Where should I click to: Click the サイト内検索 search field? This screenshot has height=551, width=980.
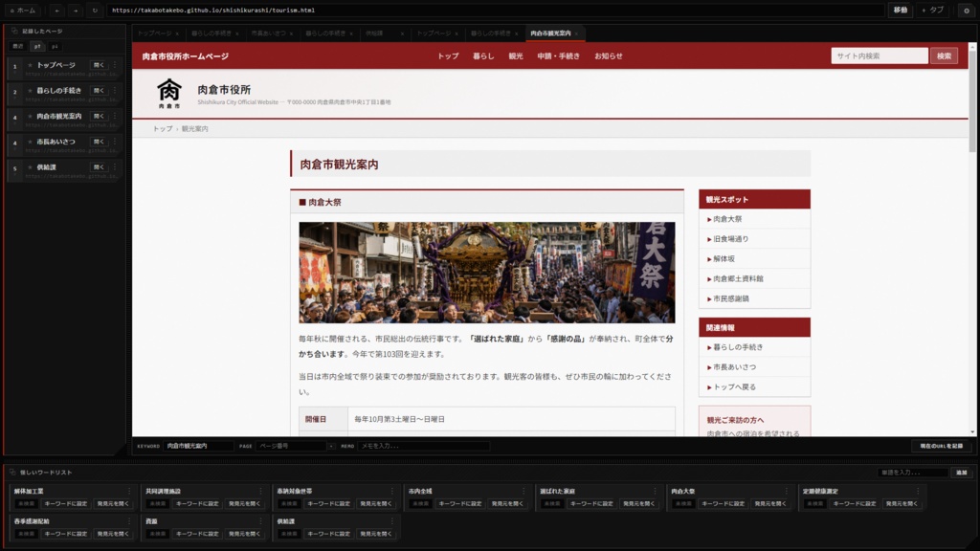tap(880, 56)
